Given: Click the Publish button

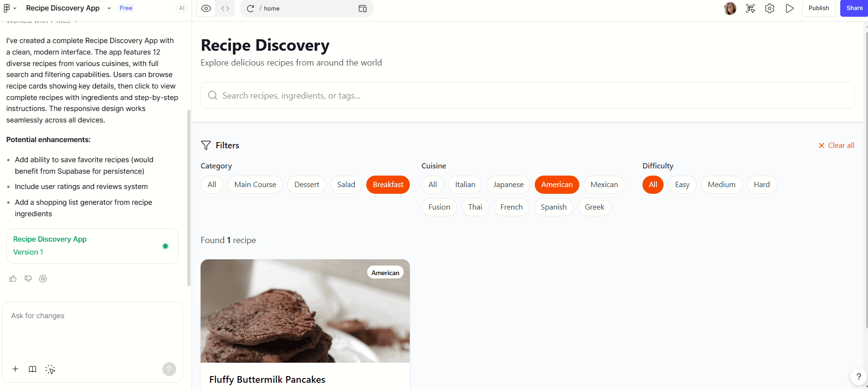Looking at the screenshot, I should click(x=819, y=8).
